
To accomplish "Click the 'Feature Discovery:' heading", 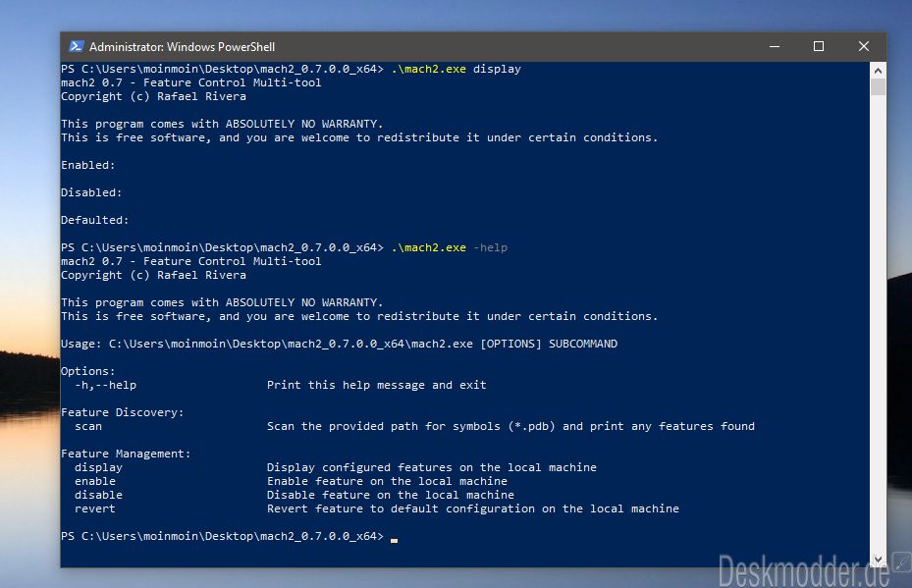I will [x=122, y=412].
